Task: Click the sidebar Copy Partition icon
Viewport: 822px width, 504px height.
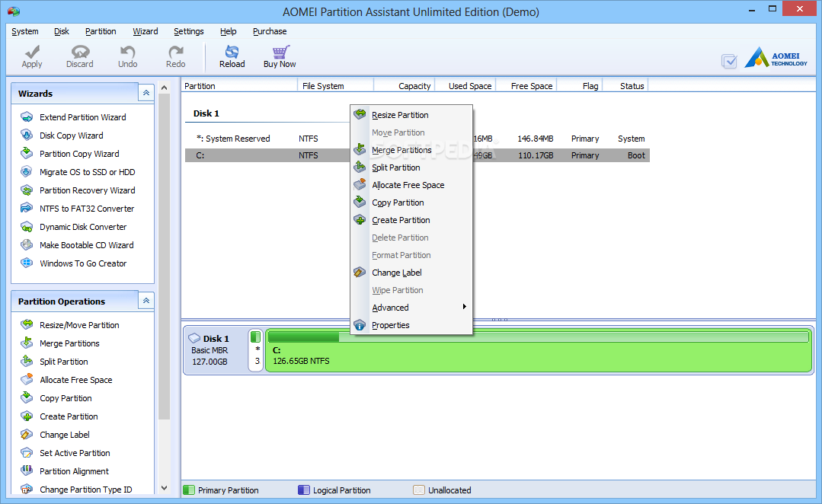Action: [x=27, y=398]
